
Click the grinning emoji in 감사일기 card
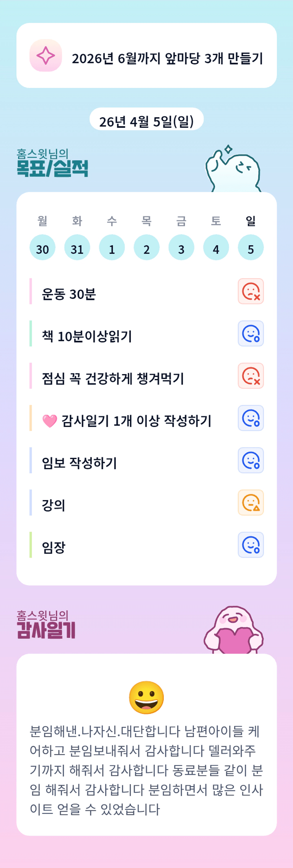146,697
